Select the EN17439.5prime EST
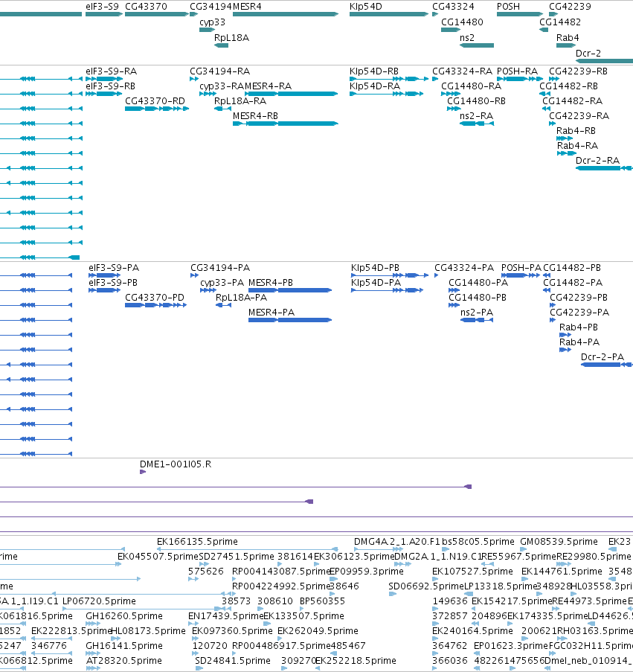Screen dimensions: 633x672 click(193, 624)
